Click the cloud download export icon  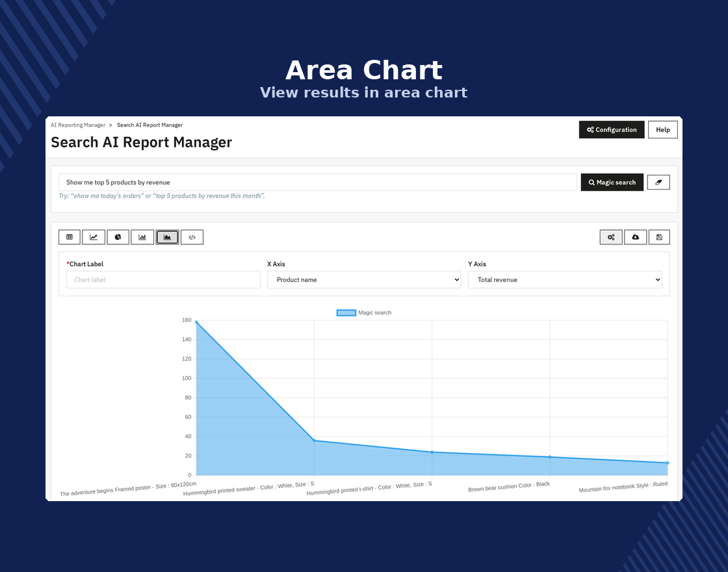click(636, 237)
